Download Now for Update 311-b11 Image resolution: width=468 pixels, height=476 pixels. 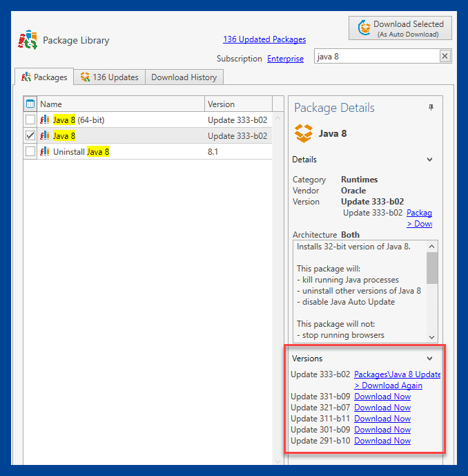click(382, 419)
